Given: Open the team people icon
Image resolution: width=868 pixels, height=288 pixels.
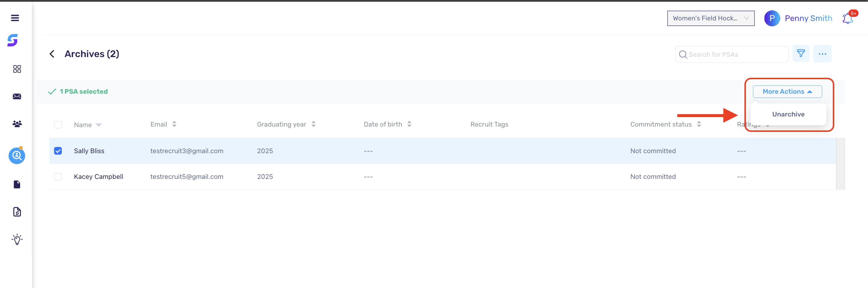Looking at the screenshot, I should tap(17, 124).
